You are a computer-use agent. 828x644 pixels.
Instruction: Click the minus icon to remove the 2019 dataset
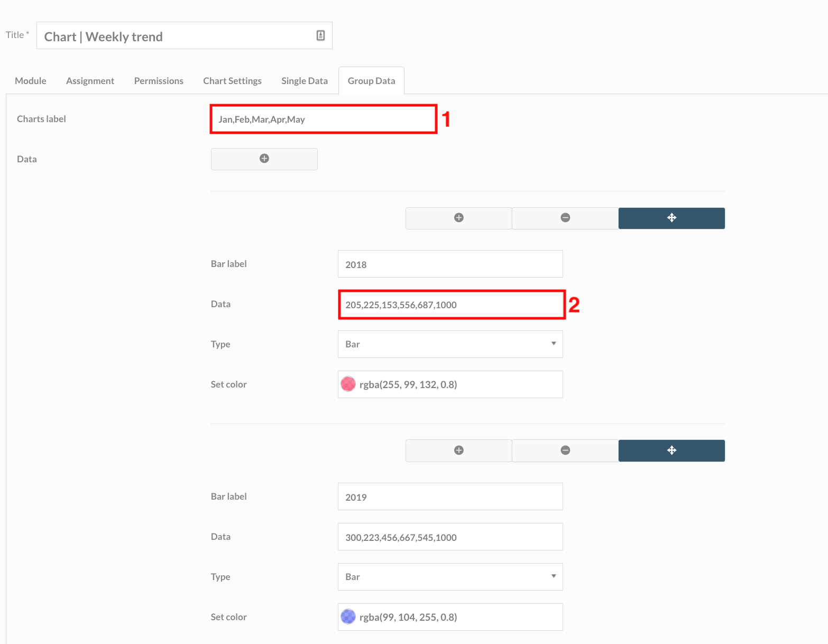pos(565,450)
